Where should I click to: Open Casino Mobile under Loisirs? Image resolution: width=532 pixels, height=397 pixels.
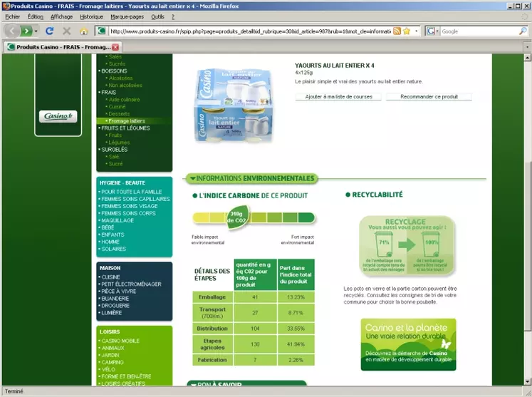120,341
